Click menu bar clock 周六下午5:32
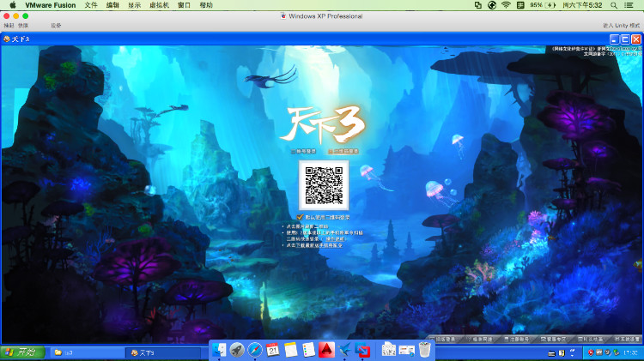This screenshot has width=644, height=361. 582,5
